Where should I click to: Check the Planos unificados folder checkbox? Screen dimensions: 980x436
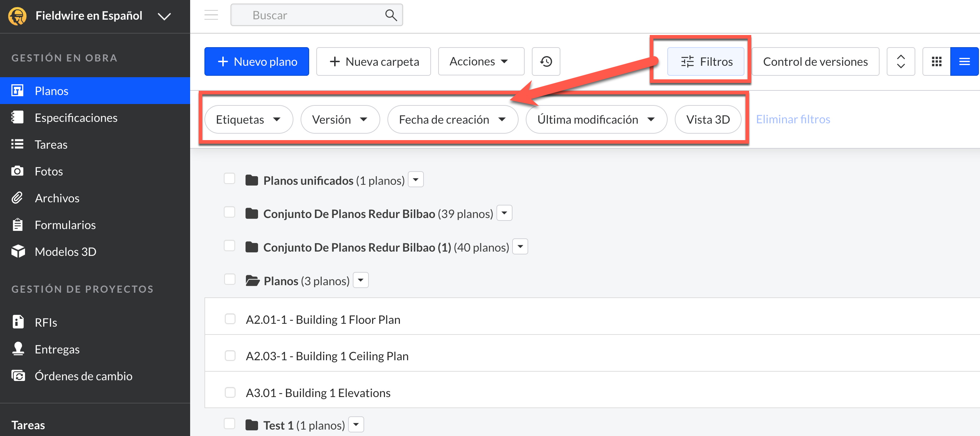pos(229,178)
